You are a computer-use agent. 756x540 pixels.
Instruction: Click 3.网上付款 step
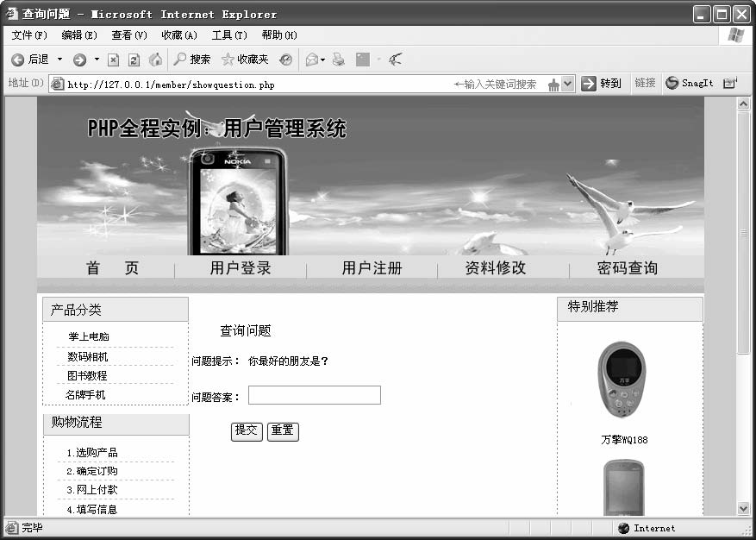[92, 490]
